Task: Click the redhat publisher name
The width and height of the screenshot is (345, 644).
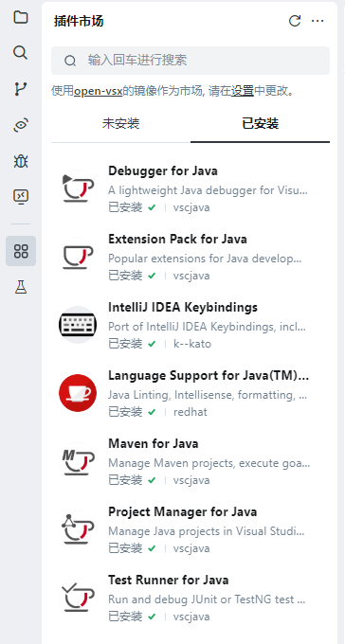Action: pyautogui.click(x=190, y=412)
